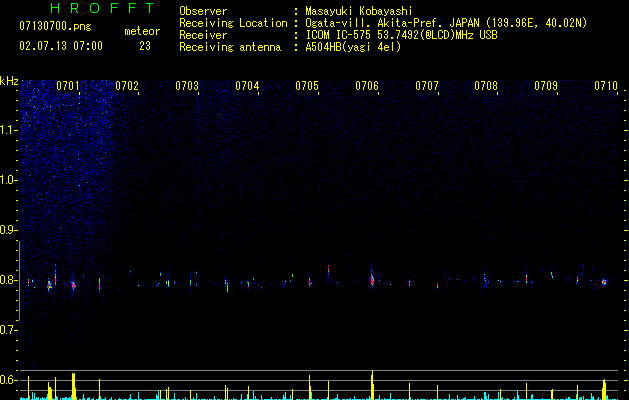This screenshot has height=400, width=629.
Task: Click the observer name Masayuki Kobayashi
Action: tap(359, 11)
